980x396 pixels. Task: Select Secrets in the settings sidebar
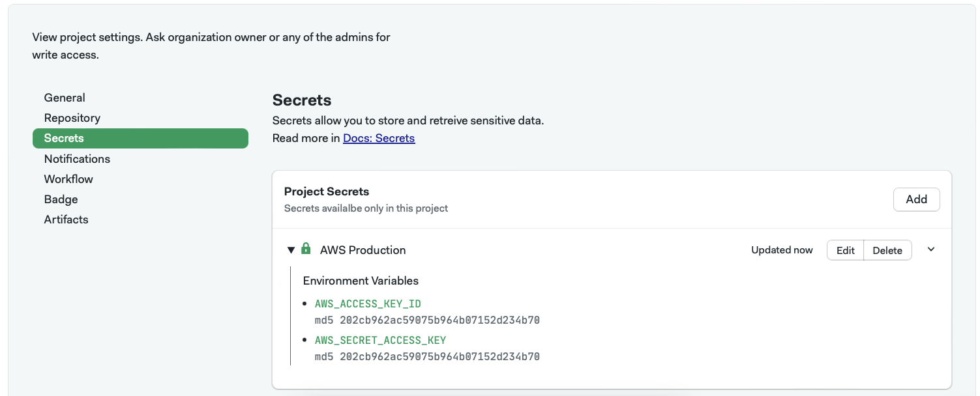tap(63, 138)
